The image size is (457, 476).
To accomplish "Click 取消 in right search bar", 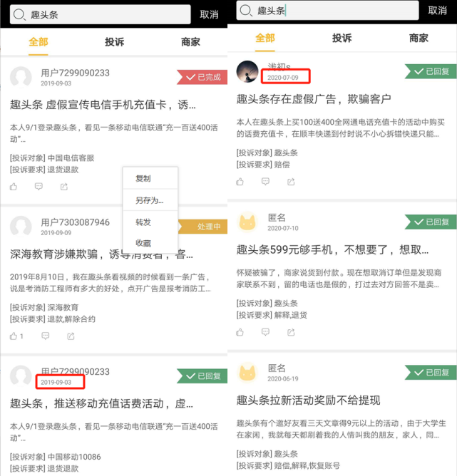I will point(437,11).
